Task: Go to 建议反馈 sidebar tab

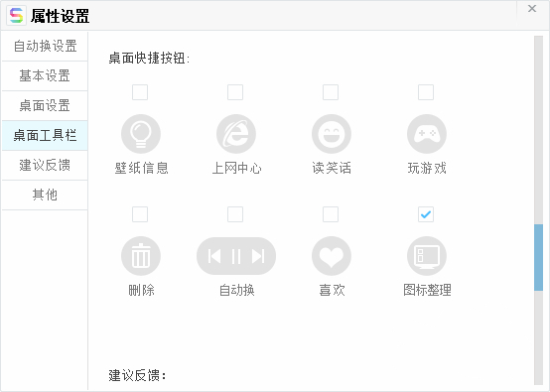Action: [45, 165]
